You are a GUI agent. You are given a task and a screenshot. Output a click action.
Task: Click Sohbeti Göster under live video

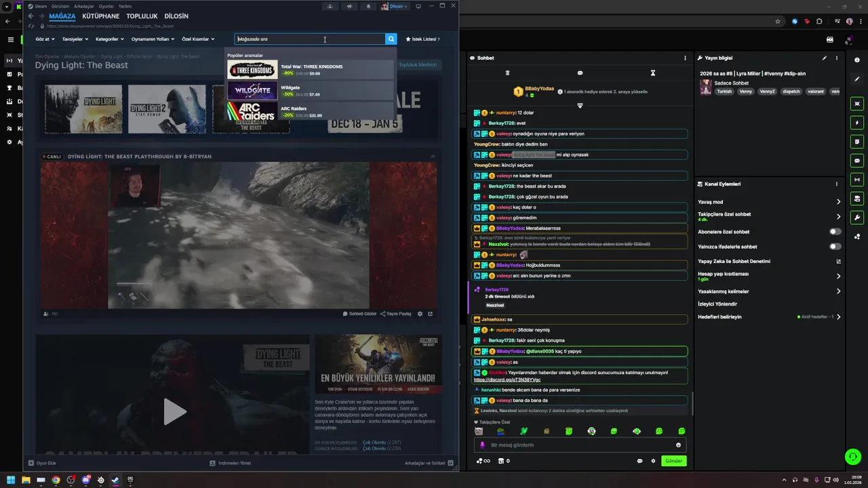(x=359, y=314)
